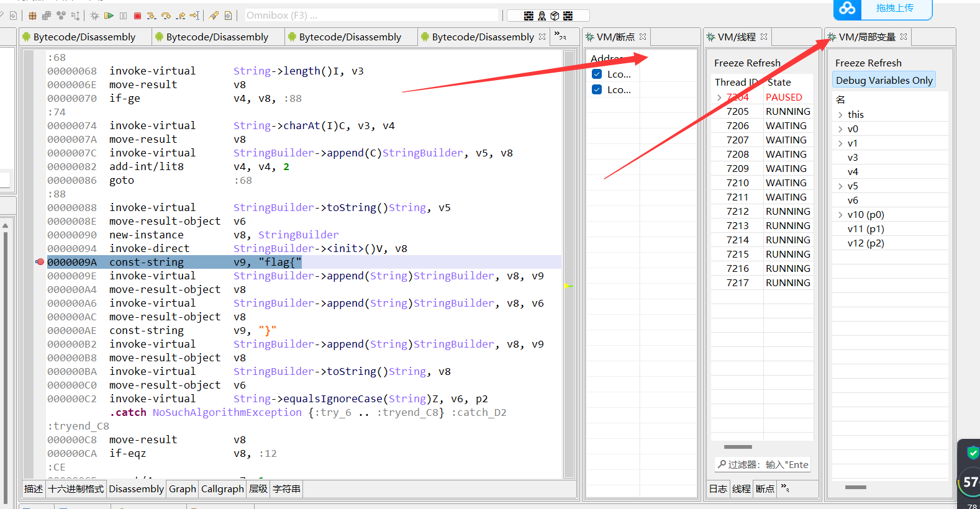Click the Run to Line toolbar icon
Image resolution: width=980 pixels, height=509 pixels.
point(194,16)
